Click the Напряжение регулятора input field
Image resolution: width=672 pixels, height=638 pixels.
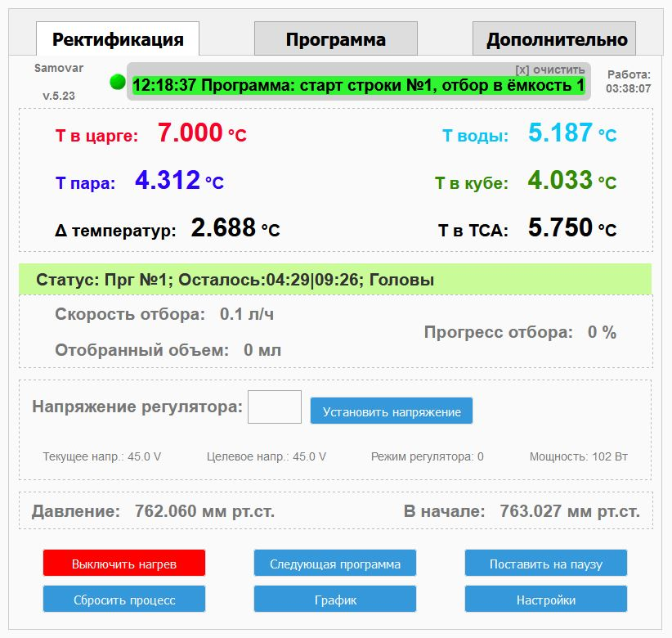tap(275, 407)
